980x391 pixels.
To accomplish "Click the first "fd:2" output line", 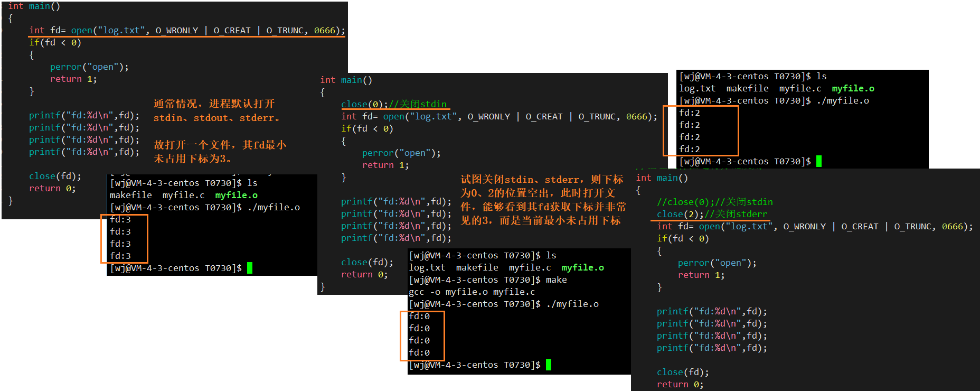I will 690,113.
